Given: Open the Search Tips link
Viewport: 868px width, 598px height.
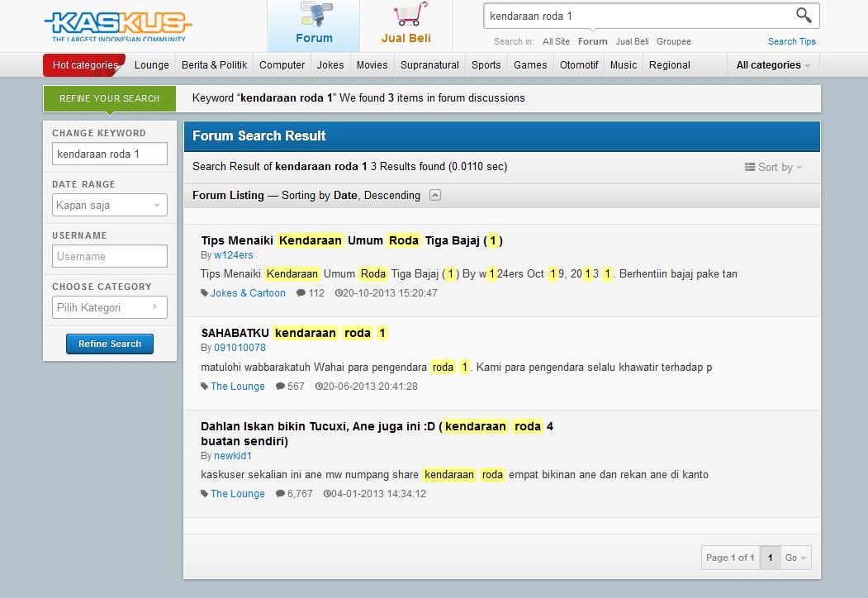Looking at the screenshot, I should click(792, 41).
